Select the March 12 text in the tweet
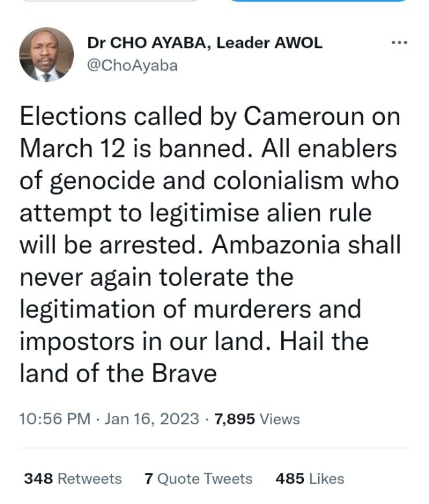The width and height of the screenshot is (429, 504). coord(73,148)
